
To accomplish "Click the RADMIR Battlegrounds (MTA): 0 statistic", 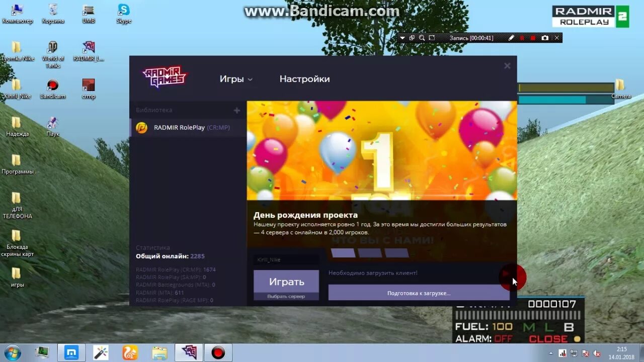I will pyautogui.click(x=176, y=285).
